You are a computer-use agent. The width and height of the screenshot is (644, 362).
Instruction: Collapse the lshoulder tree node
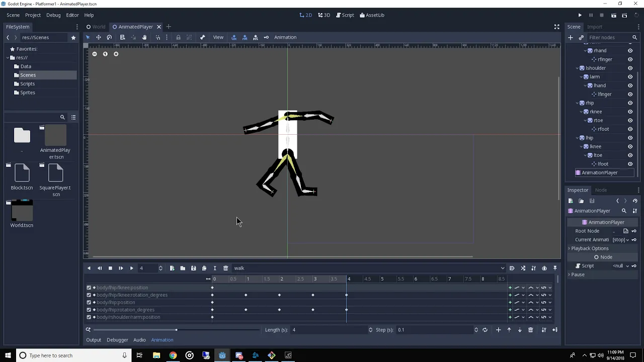pos(578,68)
